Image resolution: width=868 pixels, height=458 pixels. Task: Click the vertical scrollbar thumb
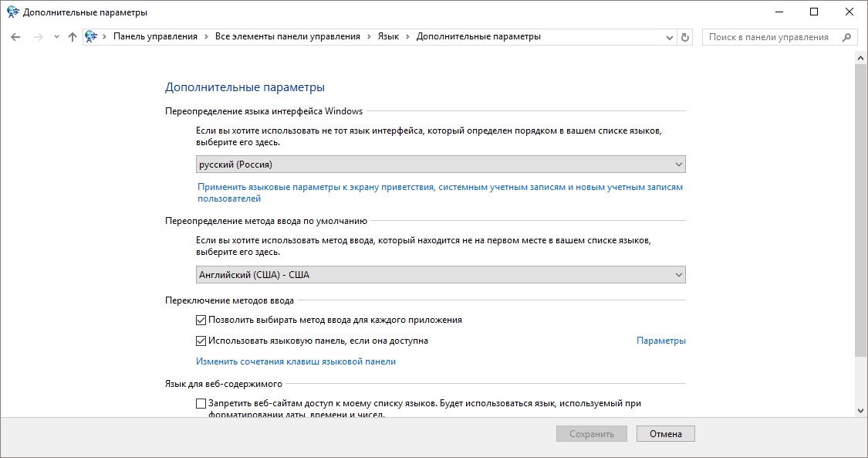[x=861, y=209]
